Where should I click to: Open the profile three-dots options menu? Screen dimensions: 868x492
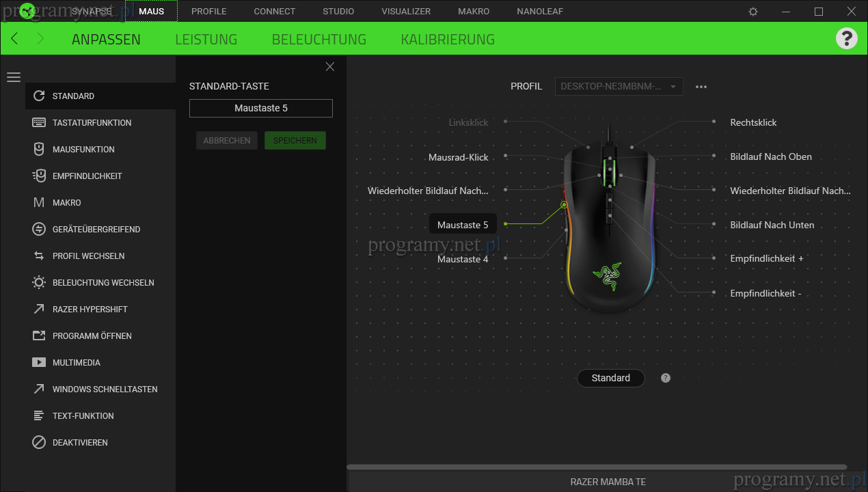pyautogui.click(x=701, y=87)
